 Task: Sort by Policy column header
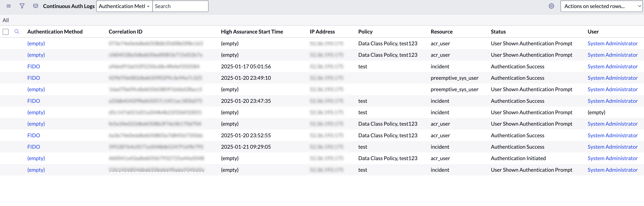(x=365, y=31)
